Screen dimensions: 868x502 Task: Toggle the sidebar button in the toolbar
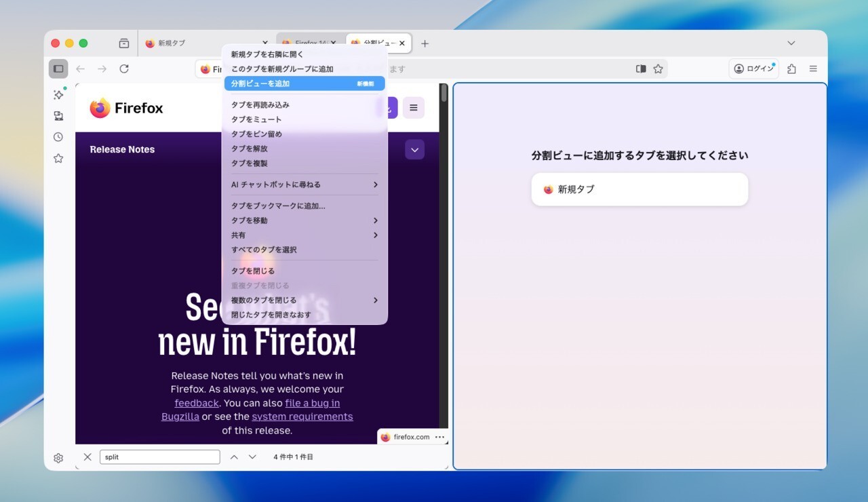click(x=58, y=69)
